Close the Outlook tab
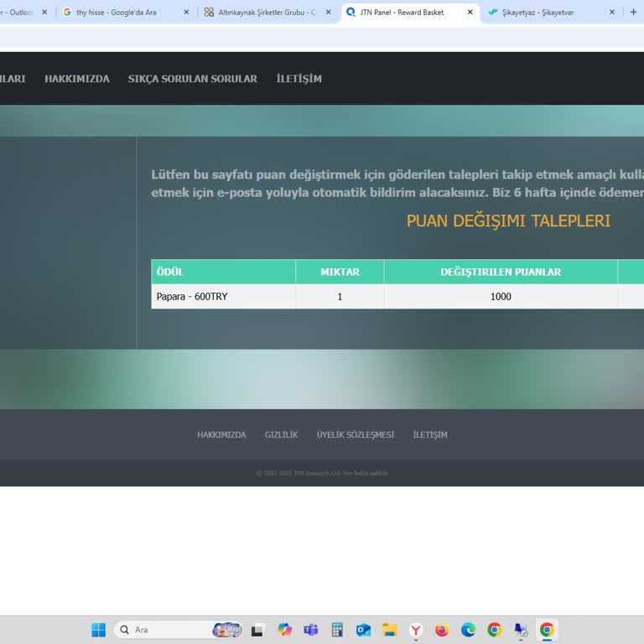Image resolution: width=644 pixels, height=644 pixels. (44, 13)
